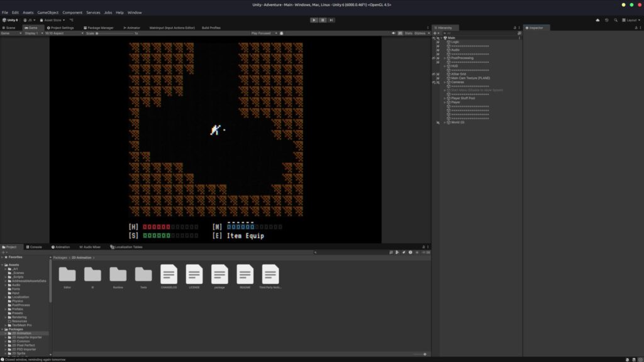Toggle the picking icon on the World (0) row
Image resolution: width=644 pixels, height=362 pixels.
(438, 123)
